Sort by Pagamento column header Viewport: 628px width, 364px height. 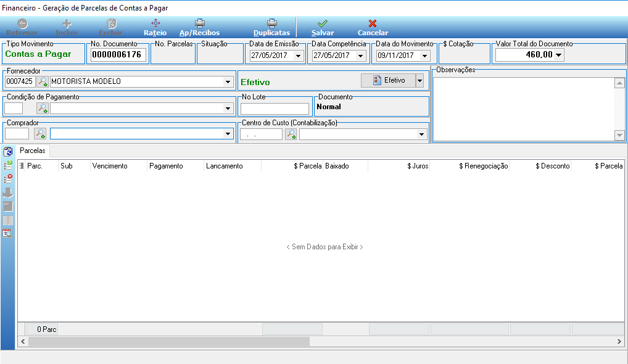(175, 166)
